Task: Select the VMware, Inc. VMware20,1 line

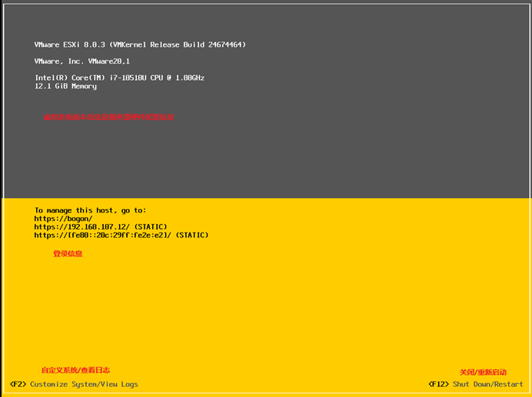Action: (x=82, y=61)
